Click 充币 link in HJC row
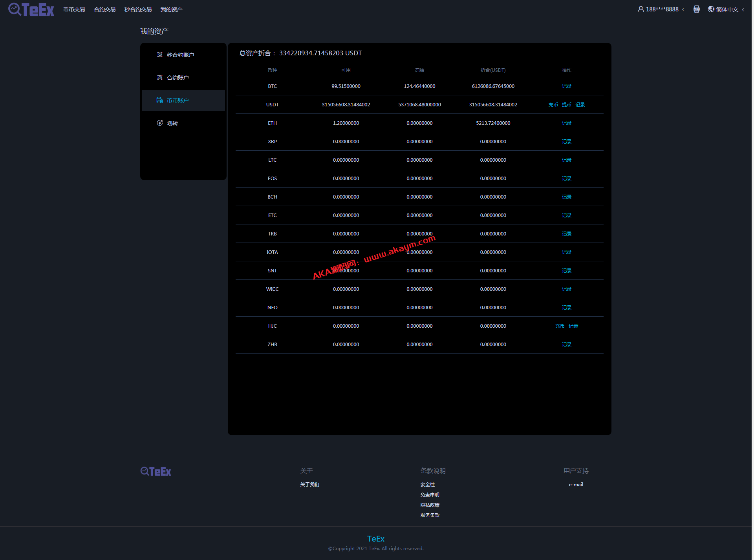This screenshot has height=560, width=754. (x=560, y=326)
